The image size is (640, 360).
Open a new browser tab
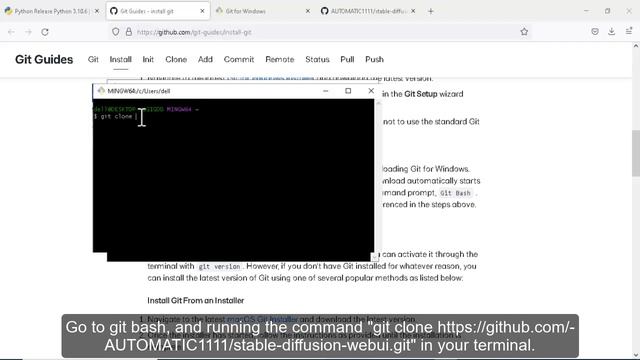[x=431, y=11]
